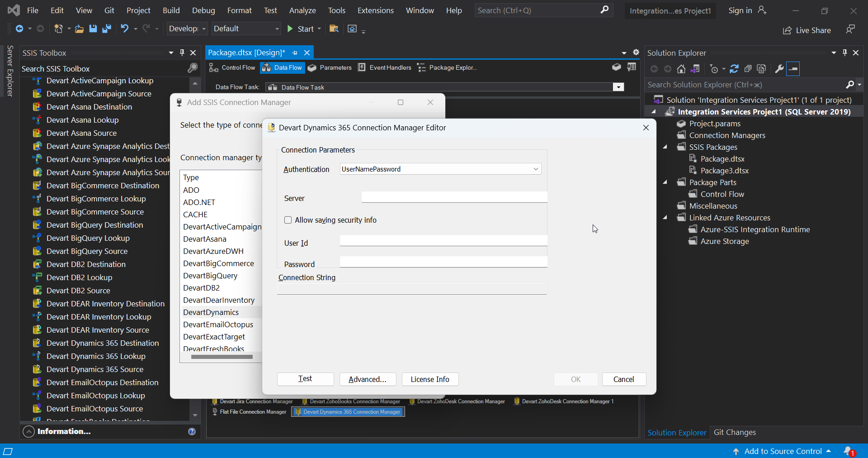Unpin the Solution Explorer panel

(x=844, y=52)
